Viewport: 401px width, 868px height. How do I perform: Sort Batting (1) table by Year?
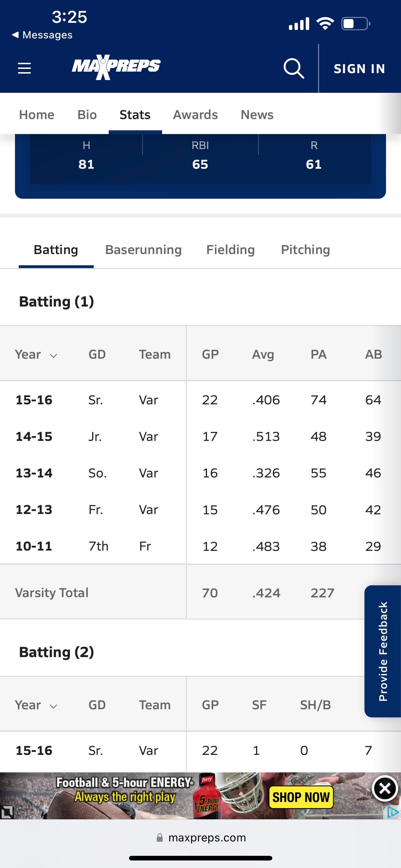click(36, 354)
